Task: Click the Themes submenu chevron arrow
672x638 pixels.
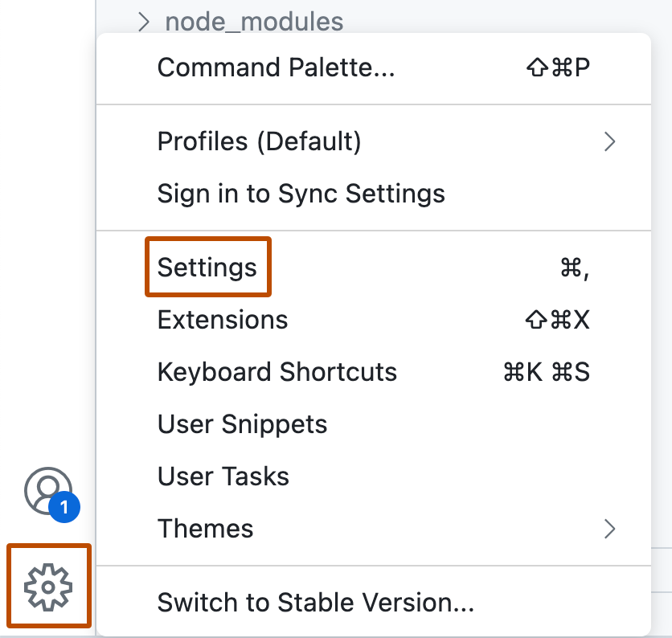Action: (610, 529)
